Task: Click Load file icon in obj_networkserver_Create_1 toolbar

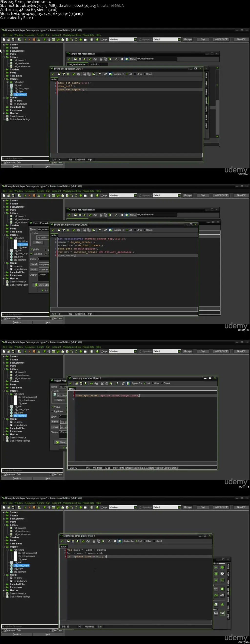Action: pyautogui.click(x=59, y=230)
